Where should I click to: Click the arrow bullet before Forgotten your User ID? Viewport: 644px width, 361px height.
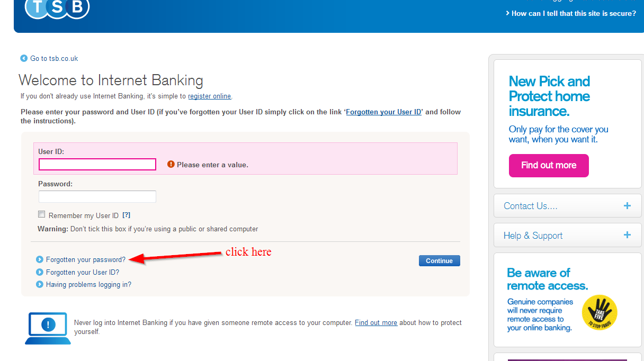39,272
